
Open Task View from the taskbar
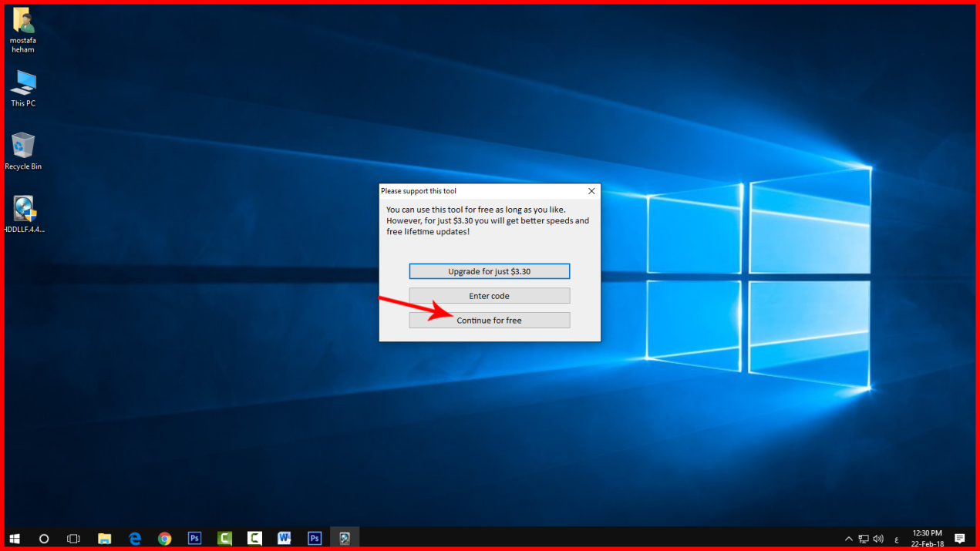tap(73, 539)
